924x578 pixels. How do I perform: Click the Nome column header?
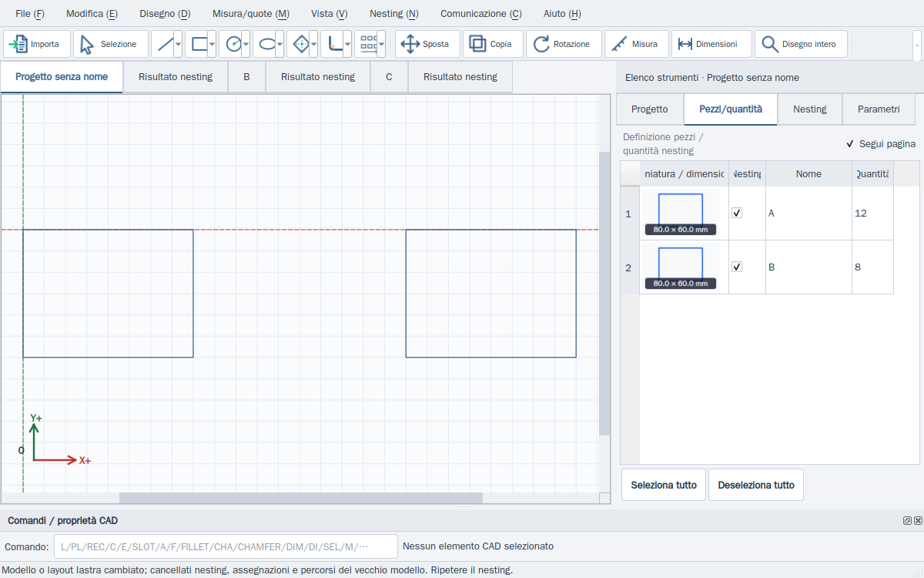tap(808, 173)
